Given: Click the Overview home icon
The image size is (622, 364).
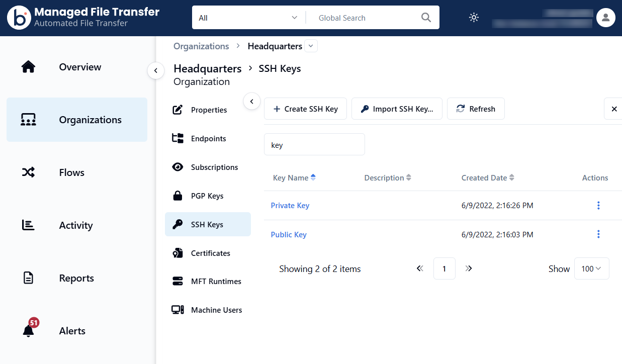Looking at the screenshot, I should [x=28, y=67].
